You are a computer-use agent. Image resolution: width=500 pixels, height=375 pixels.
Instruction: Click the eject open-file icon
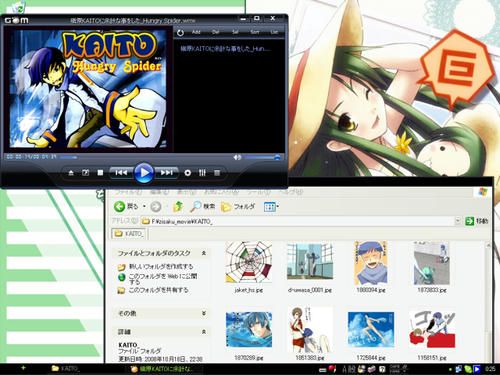click(71, 173)
